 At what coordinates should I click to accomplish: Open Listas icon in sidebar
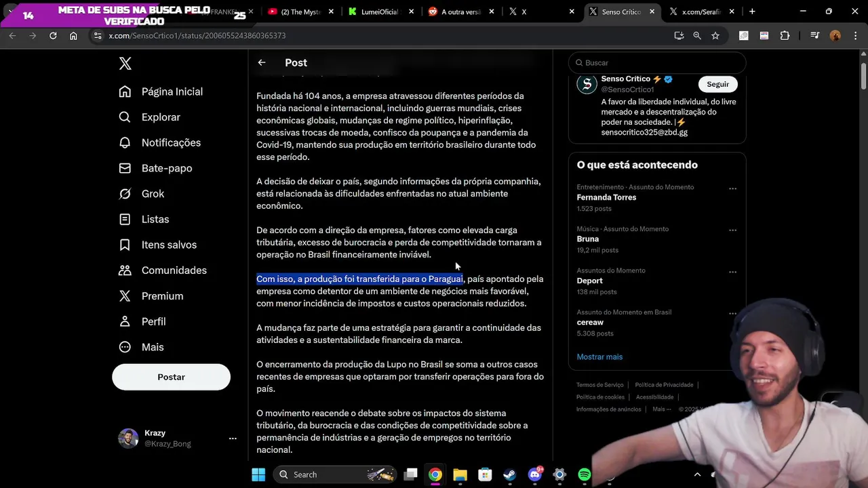tap(125, 220)
